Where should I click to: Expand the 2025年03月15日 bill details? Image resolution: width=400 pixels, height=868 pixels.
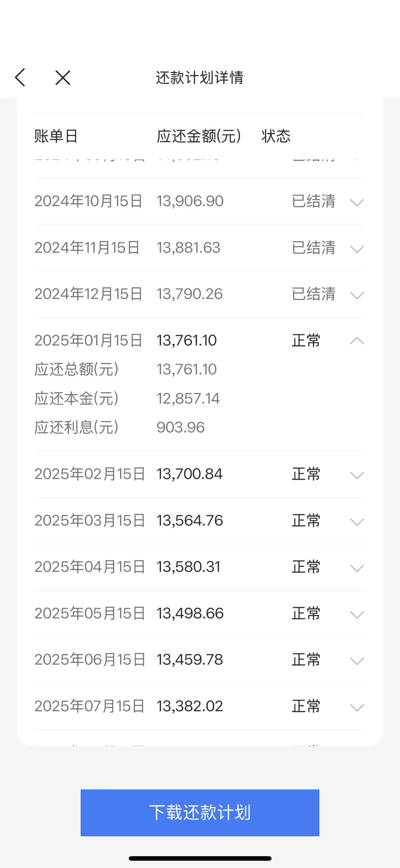[x=357, y=522]
